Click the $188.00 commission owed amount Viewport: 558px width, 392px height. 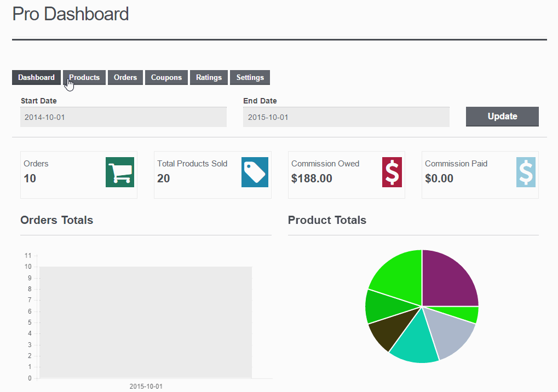point(312,178)
